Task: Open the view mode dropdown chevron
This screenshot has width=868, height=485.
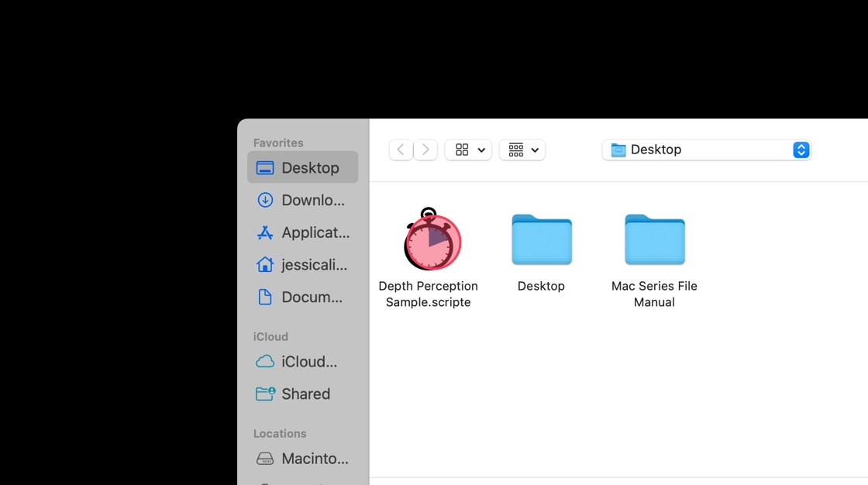Action: coord(481,150)
